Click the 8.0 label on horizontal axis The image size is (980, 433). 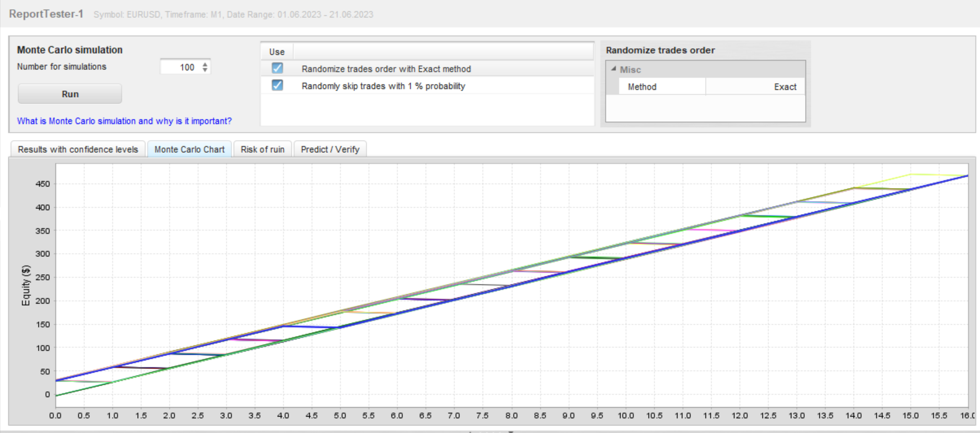[x=511, y=416]
